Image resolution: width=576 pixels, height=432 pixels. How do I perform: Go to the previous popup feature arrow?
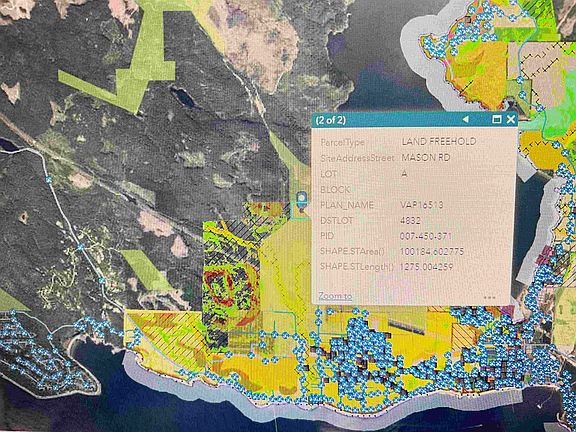[x=465, y=119]
